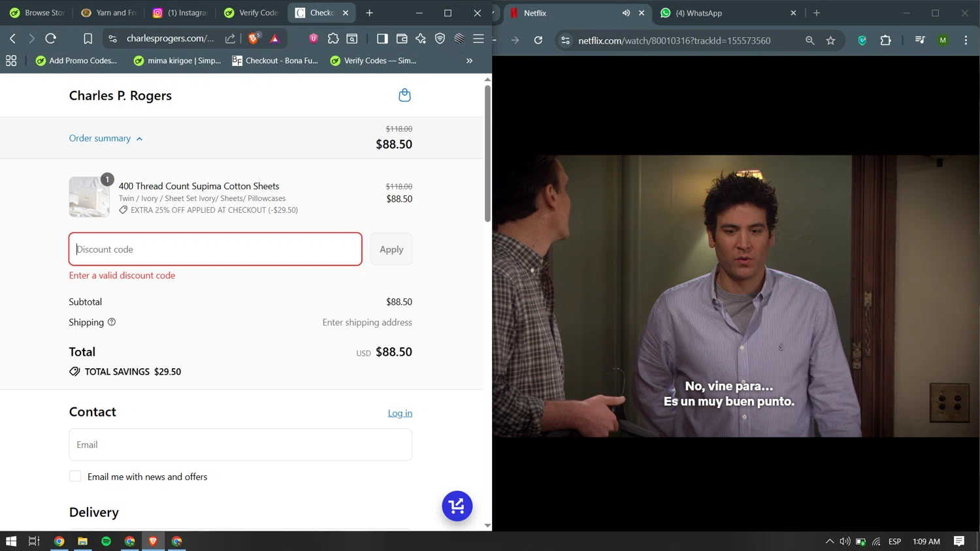Reload the Netflix page
The image size is (980, 551).
[x=538, y=40]
